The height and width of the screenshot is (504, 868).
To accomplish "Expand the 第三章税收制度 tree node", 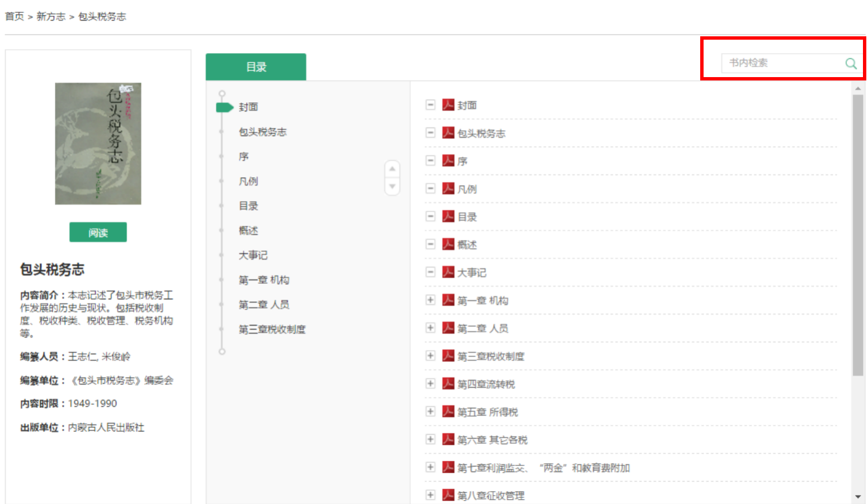I will click(430, 356).
